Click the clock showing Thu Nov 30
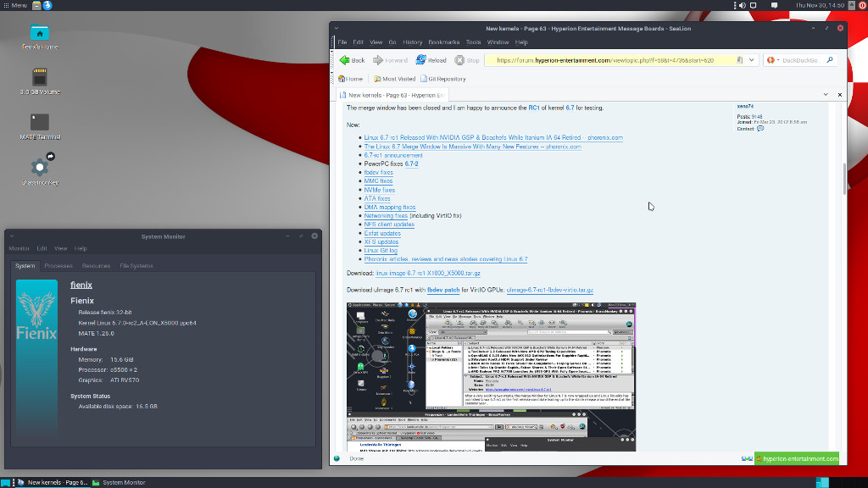The width and height of the screenshot is (868, 488). coord(820,6)
